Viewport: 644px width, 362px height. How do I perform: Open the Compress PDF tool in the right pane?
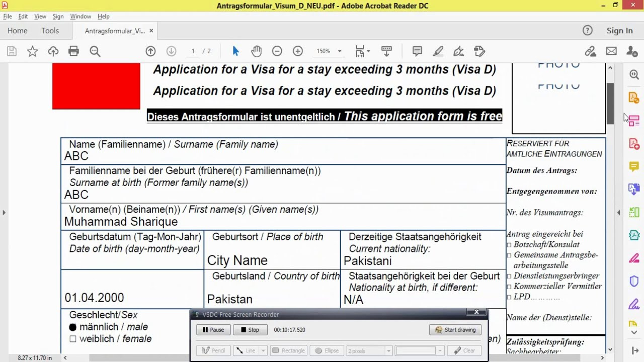click(x=634, y=235)
